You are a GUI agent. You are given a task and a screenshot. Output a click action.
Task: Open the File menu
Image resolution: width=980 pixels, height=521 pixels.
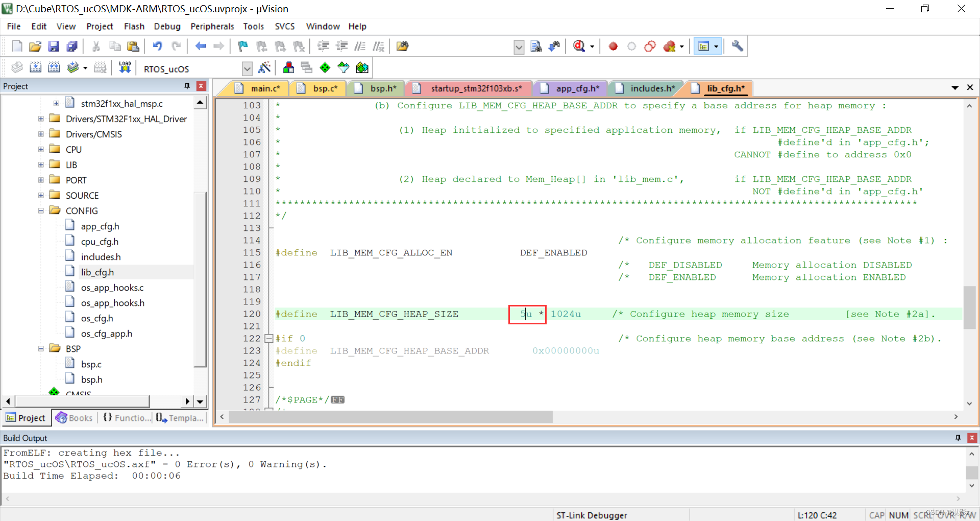point(14,26)
